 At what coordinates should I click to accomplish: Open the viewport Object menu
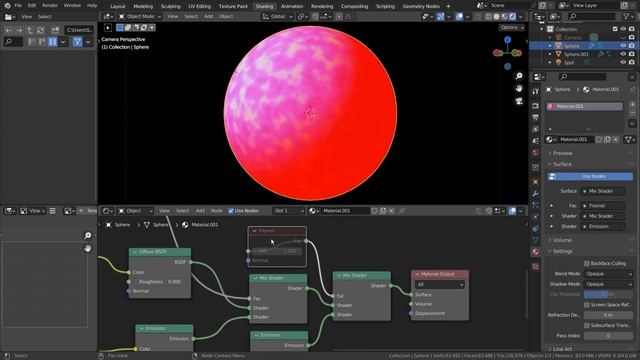(x=226, y=17)
